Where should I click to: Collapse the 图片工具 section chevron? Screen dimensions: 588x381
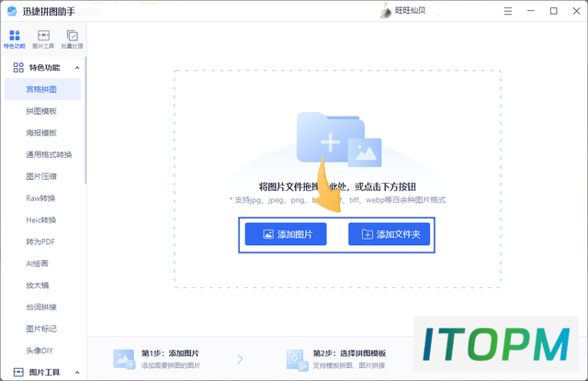(x=77, y=373)
